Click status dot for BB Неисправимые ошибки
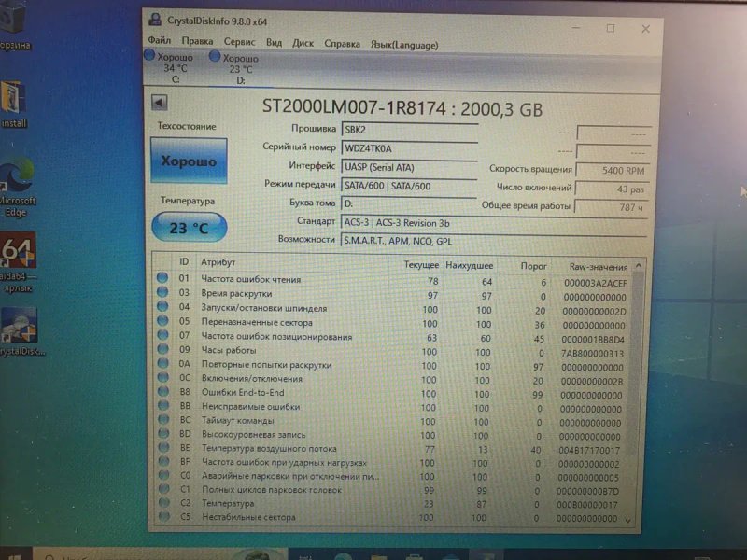747x560 pixels. [163, 405]
